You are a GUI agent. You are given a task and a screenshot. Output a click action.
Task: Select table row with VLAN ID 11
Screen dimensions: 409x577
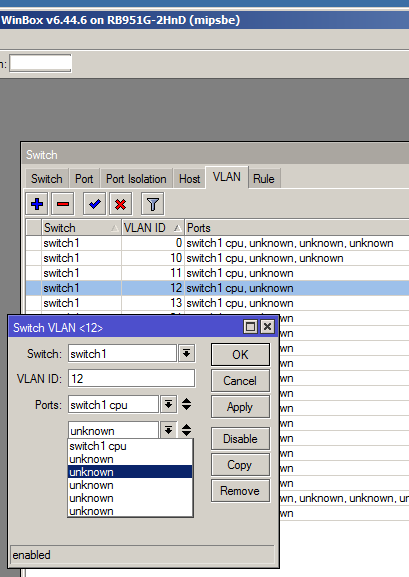point(217,273)
